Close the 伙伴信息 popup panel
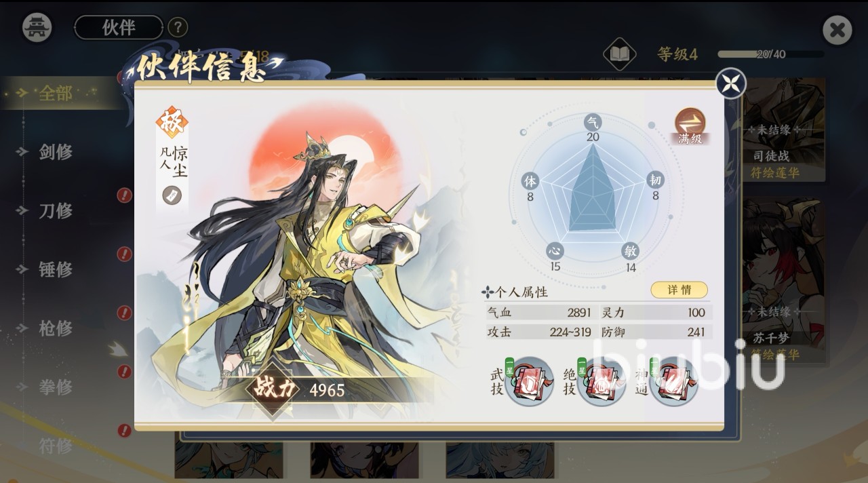868x483 pixels. click(x=731, y=84)
